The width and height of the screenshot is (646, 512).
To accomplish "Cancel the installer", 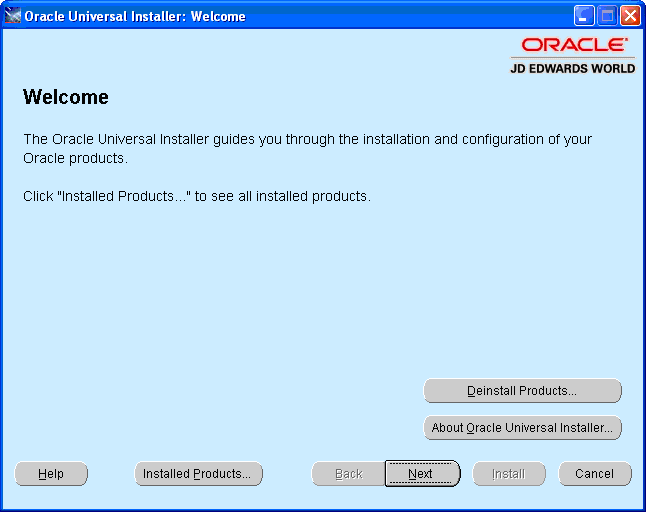I will point(595,474).
